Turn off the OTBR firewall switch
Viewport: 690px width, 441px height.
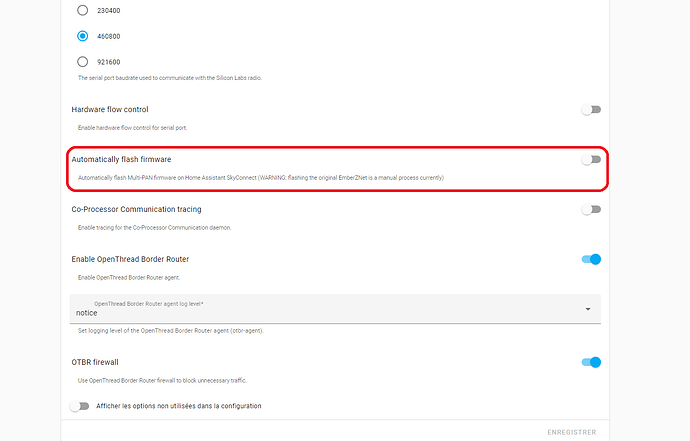(592, 362)
